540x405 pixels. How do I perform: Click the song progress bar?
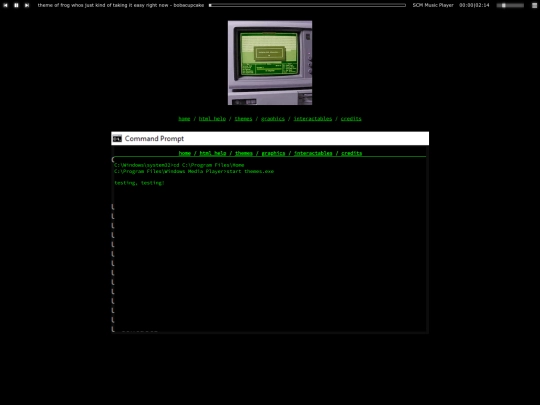(x=307, y=5)
